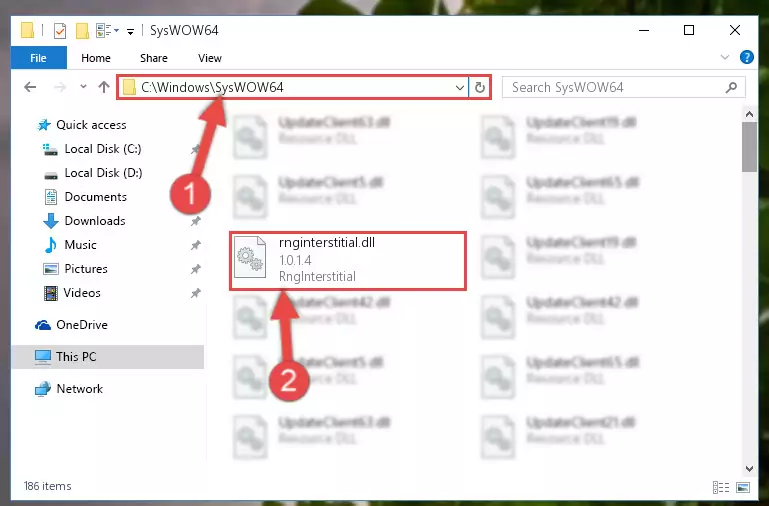The image size is (769, 506).
Task: Click the pin icon next to Downloads
Action: click(x=196, y=221)
